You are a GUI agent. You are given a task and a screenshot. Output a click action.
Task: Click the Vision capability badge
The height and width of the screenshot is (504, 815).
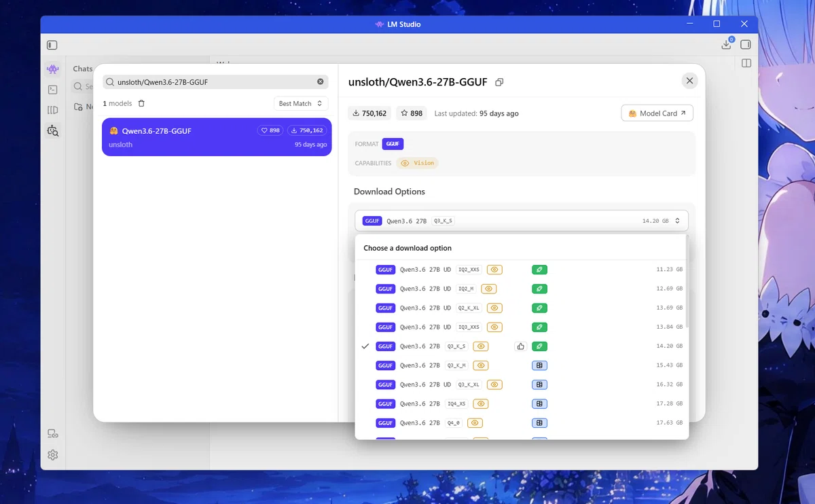pyautogui.click(x=417, y=163)
